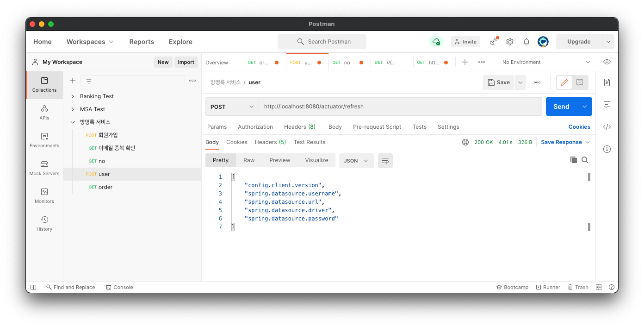Switch to the Authorization tab

tap(255, 127)
